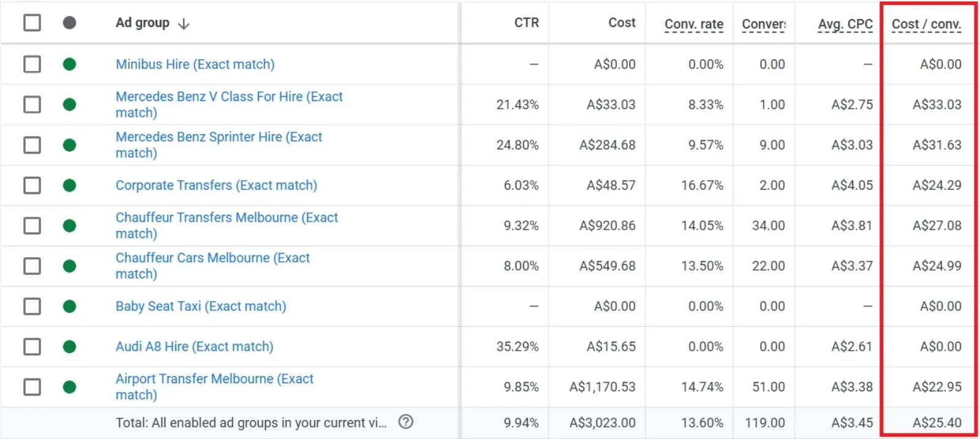
Task: Select cost per conversion A$27.08
Action: (x=937, y=225)
